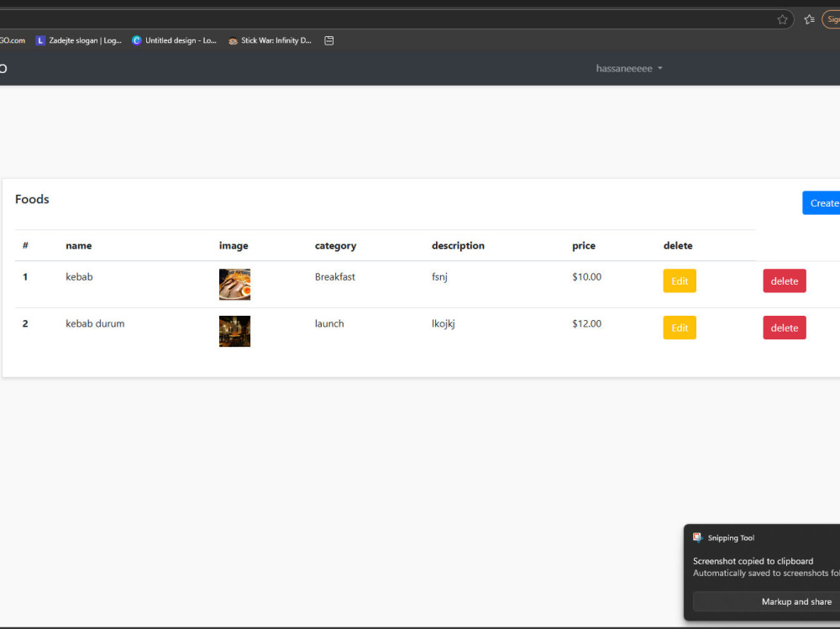
Task: Click Markup and share in Snipping Tool
Action: tap(767, 601)
